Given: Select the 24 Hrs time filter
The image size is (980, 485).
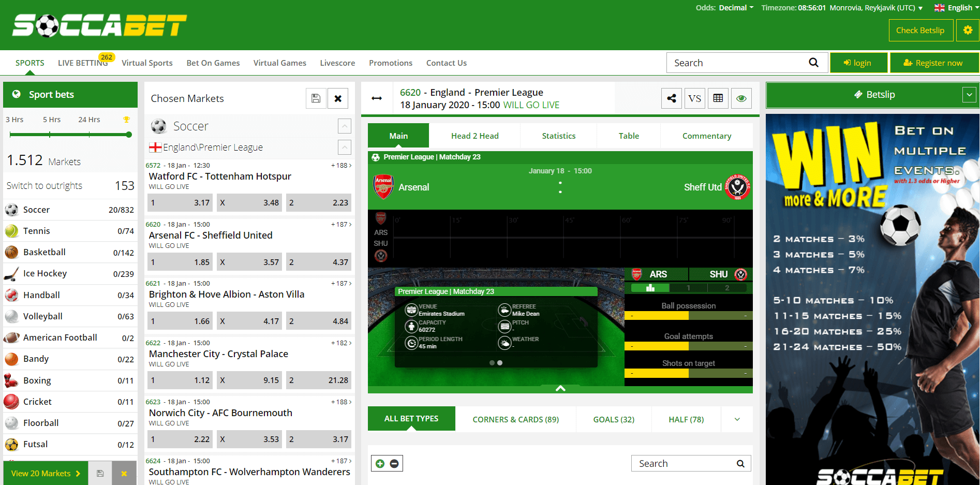Looking at the screenshot, I should coord(89,120).
